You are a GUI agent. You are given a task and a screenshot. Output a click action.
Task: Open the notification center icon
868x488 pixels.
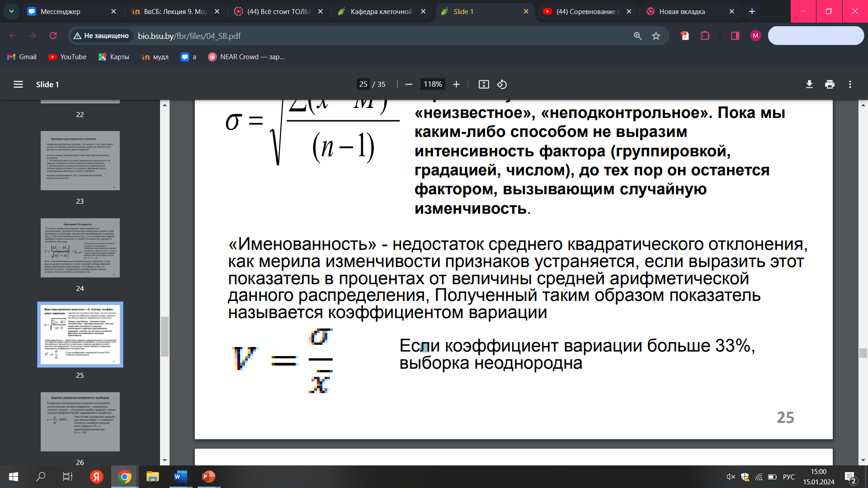[x=850, y=477]
